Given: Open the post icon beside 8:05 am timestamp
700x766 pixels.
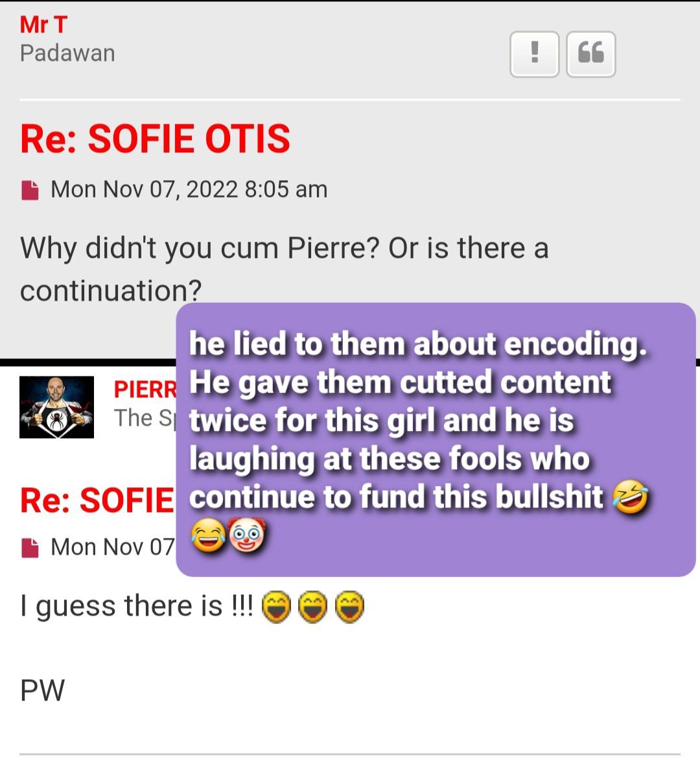Looking at the screenshot, I should click(30, 190).
